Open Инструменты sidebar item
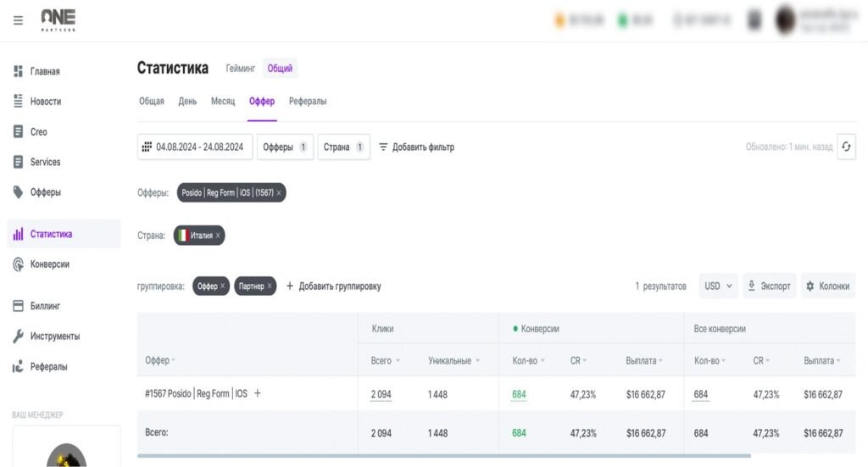This screenshot has height=467, width=868. pos(54,336)
